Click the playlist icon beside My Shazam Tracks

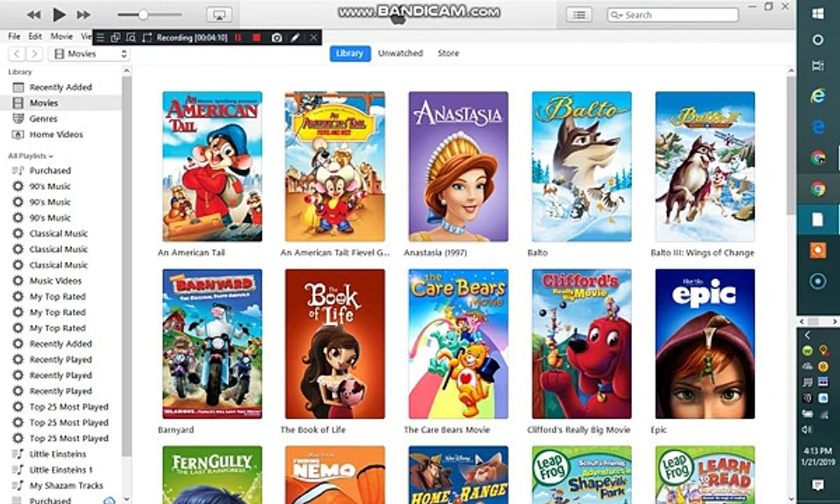[17, 486]
